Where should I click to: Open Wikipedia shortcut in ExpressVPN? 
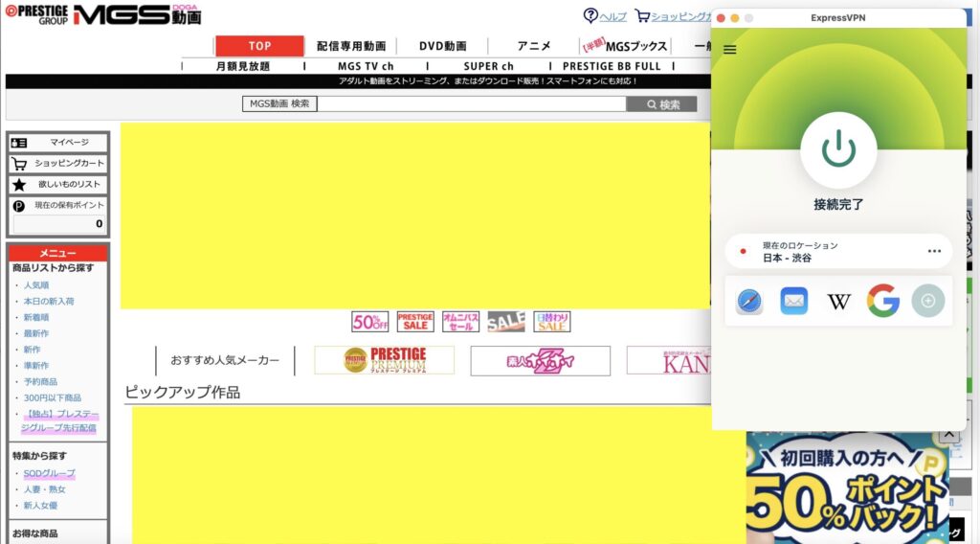tap(838, 301)
